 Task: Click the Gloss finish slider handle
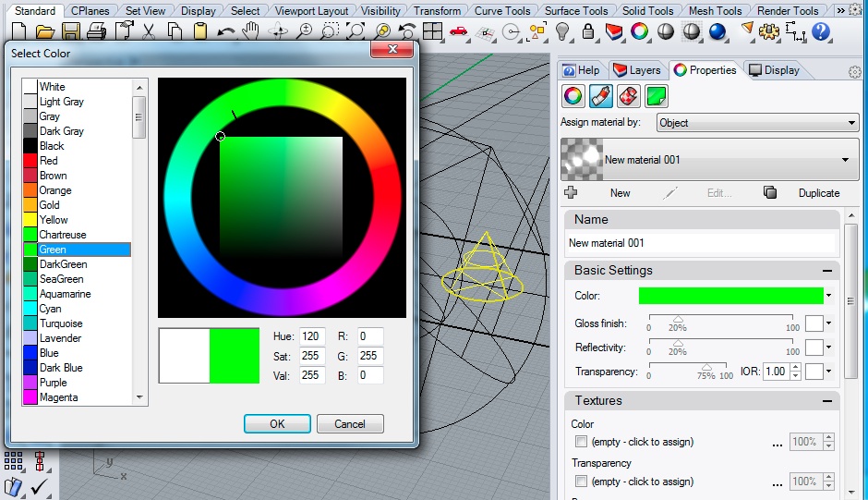pyautogui.click(x=678, y=320)
